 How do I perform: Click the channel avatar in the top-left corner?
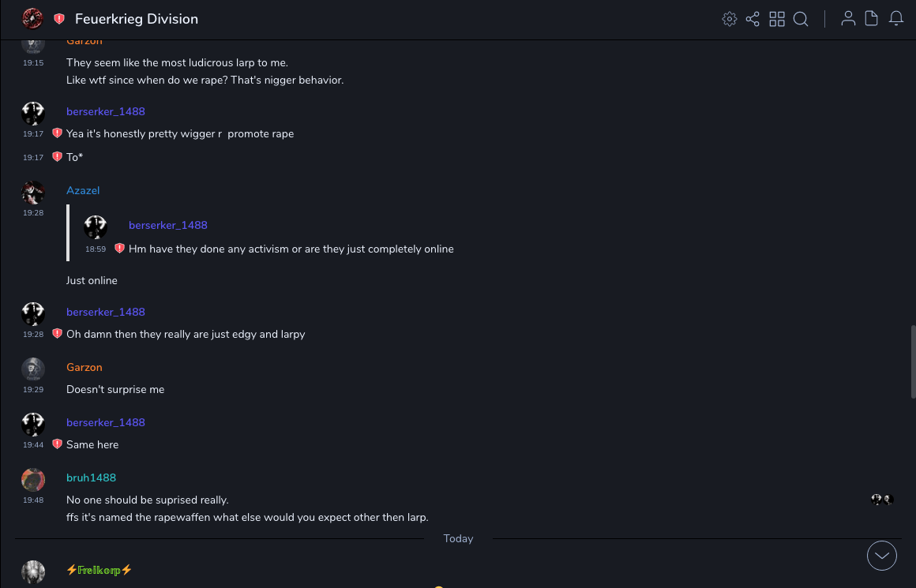(32, 18)
